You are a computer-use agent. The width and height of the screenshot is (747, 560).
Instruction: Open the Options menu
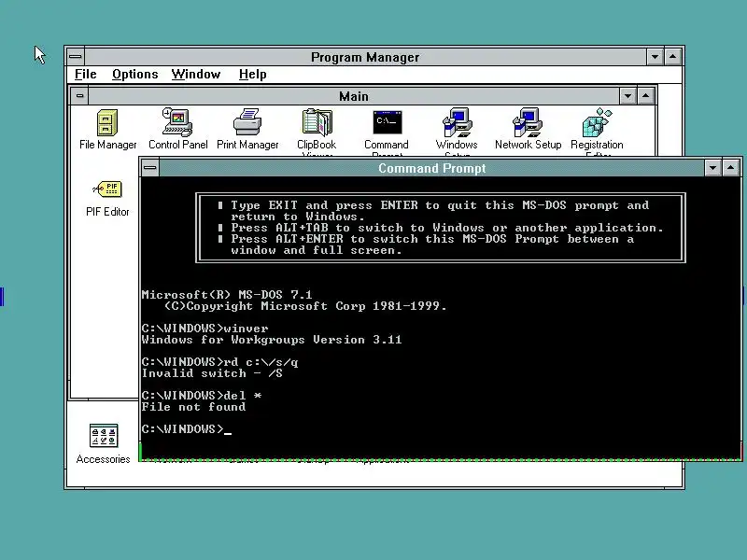pos(134,75)
